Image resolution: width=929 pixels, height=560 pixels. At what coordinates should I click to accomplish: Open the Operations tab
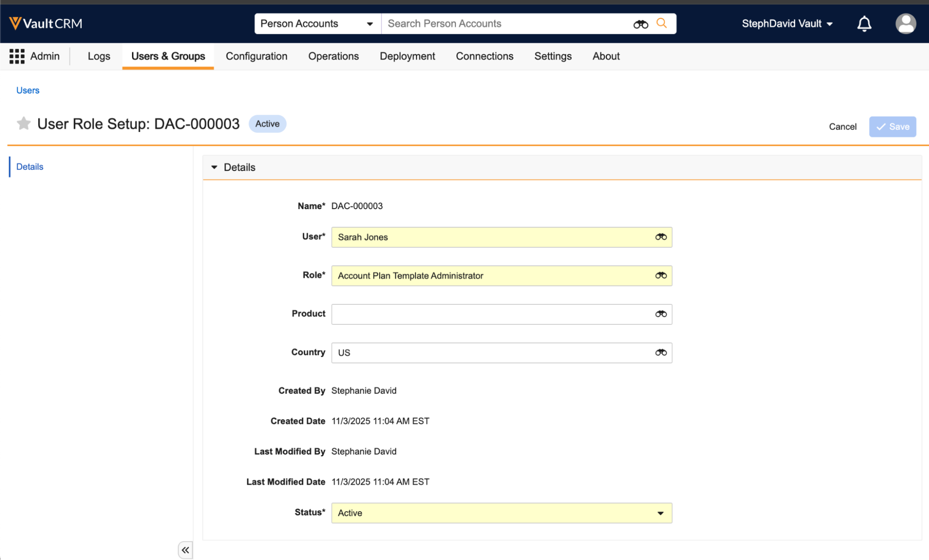click(333, 56)
